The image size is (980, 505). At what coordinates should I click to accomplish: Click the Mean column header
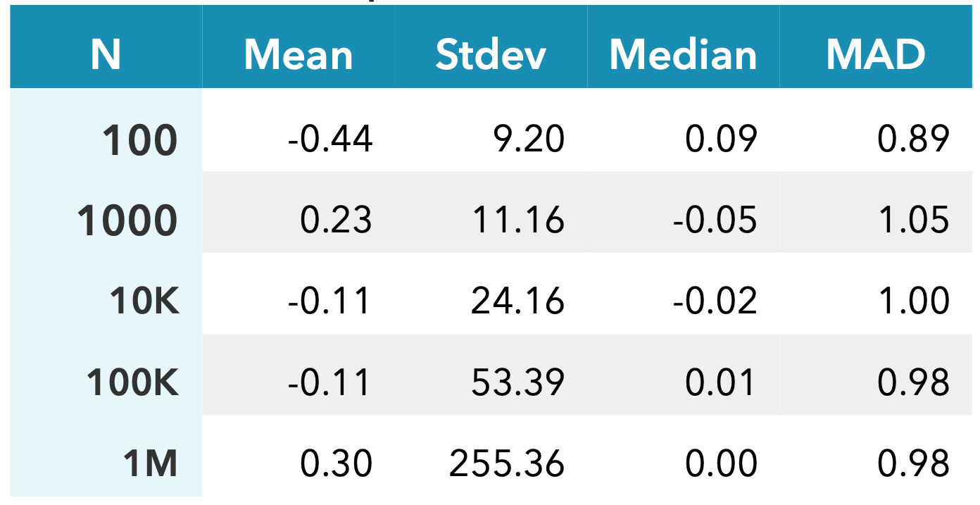(299, 55)
